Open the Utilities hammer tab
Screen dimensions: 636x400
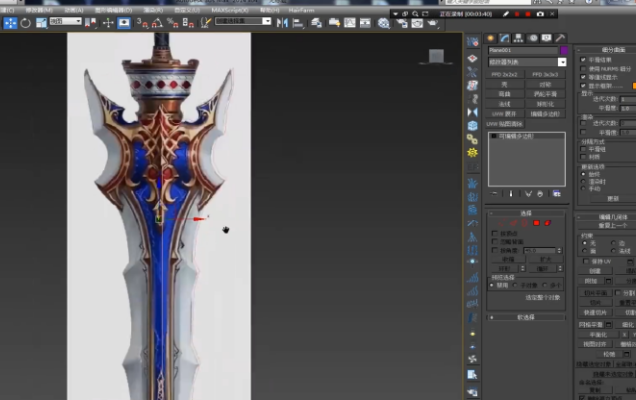point(560,38)
